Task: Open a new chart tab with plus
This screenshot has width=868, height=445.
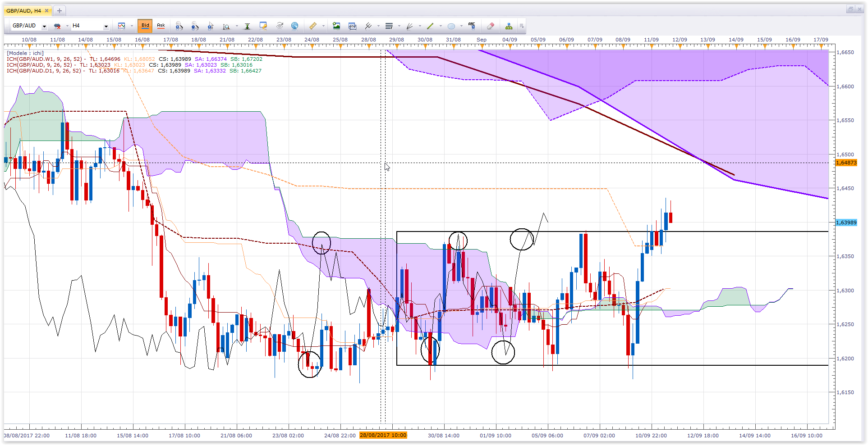Action: point(60,10)
